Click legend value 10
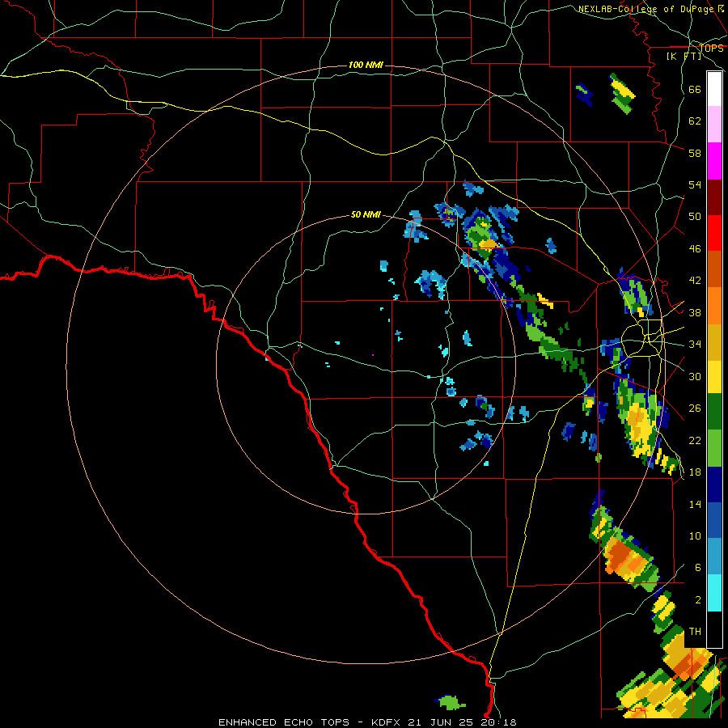Viewport: 728px width, 728px height. (695, 535)
